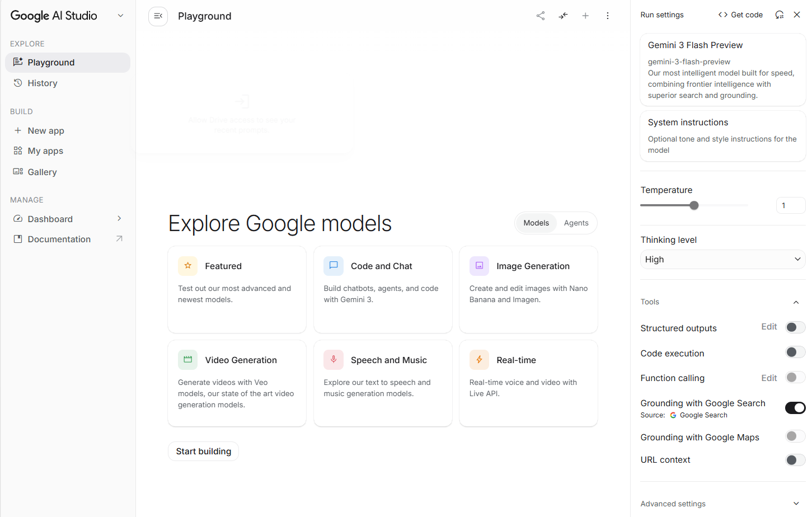Click the Temperature slider handle

(694, 205)
